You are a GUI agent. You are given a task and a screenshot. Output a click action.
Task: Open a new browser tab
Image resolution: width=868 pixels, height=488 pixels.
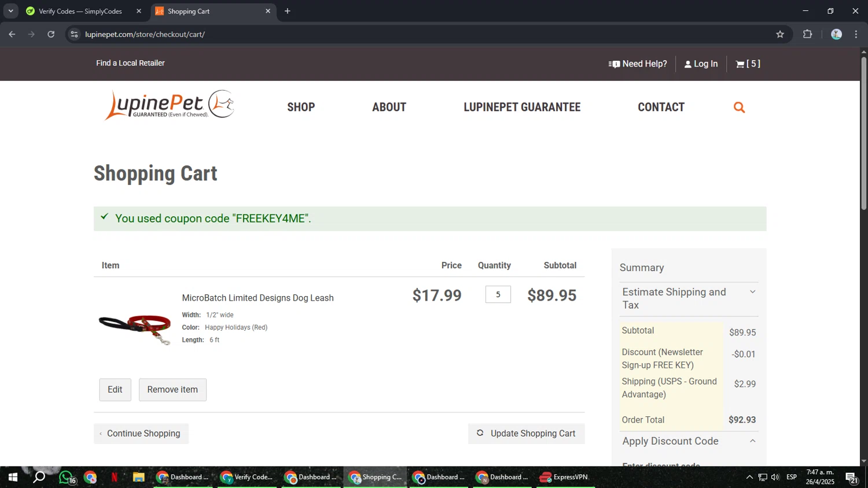pos(288,11)
